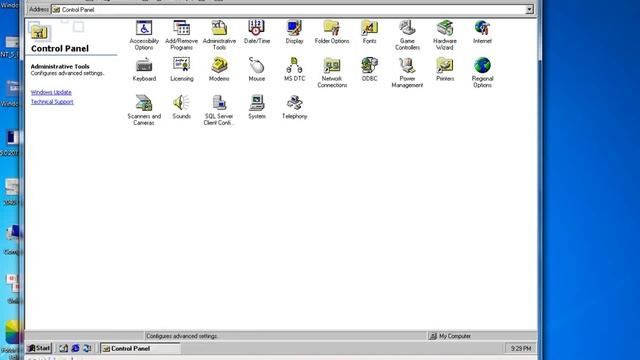
Task: Open Scanners and Cameras
Action: pyautogui.click(x=144, y=110)
